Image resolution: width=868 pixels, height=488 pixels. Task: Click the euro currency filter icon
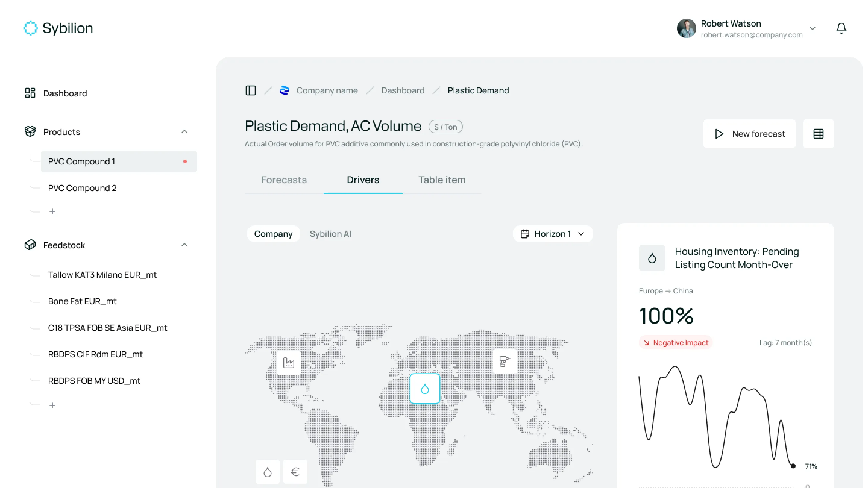click(x=295, y=471)
